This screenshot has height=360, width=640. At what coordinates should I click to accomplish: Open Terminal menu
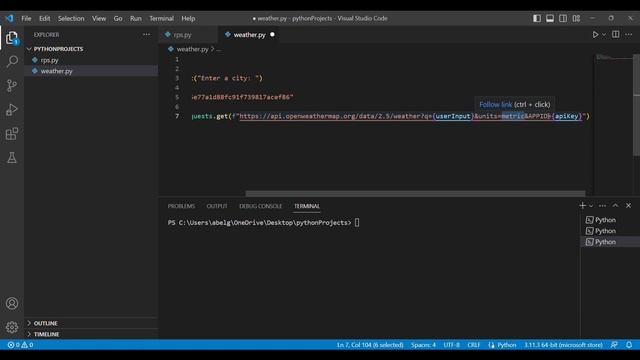click(x=161, y=18)
